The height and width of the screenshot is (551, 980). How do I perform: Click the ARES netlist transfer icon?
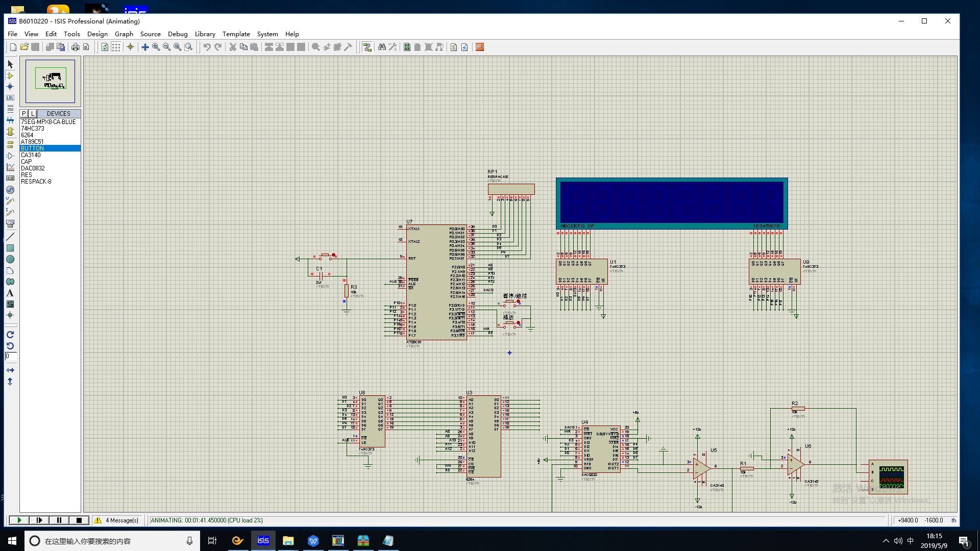tap(480, 47)
